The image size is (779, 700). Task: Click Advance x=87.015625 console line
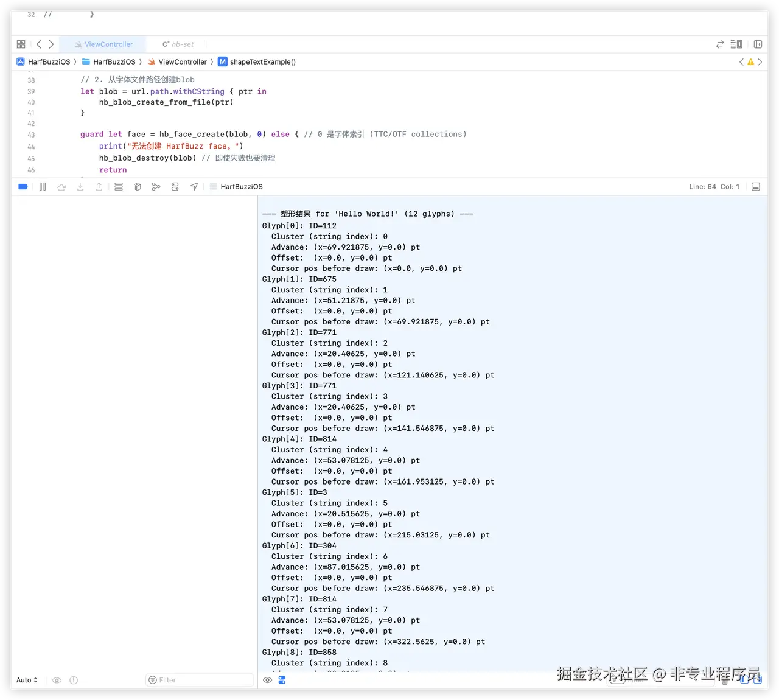pos(346,567)
